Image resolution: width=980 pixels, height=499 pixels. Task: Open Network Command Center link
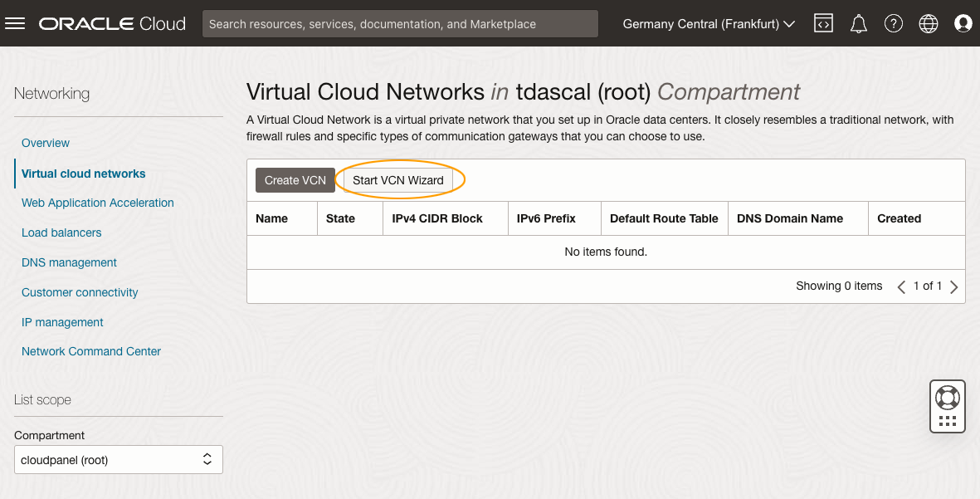(x=91, y=351)
